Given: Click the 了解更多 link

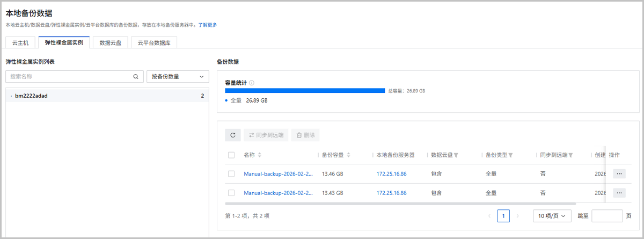Looking at the screenshot, I should [x=208, y=25].
